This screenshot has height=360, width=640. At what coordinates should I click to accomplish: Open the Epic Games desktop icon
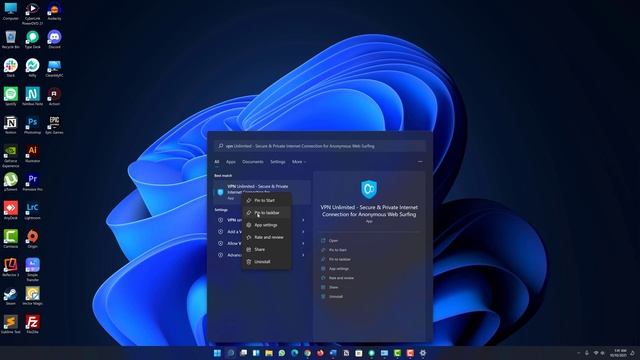(54, 125)
